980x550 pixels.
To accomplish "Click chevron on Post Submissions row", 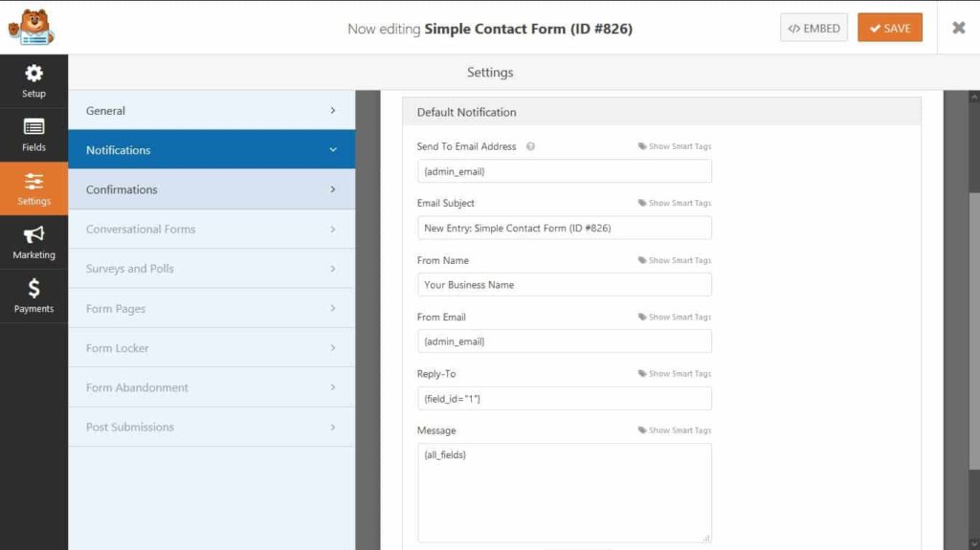I will pos(332,427).
